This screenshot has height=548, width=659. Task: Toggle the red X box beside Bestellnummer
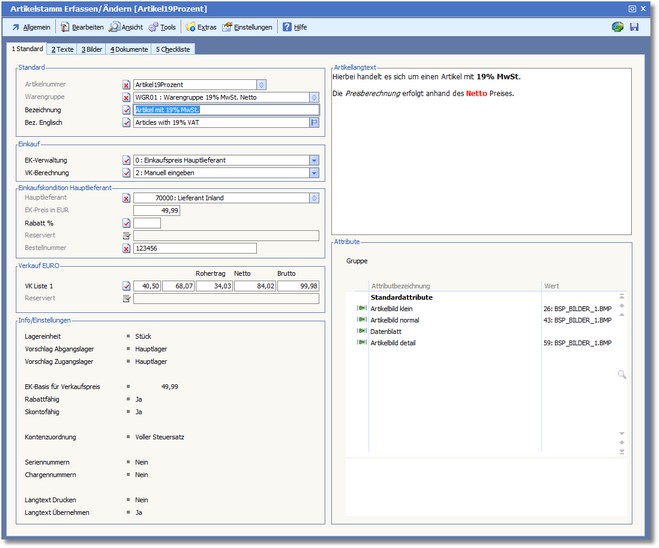pos(126,248)
